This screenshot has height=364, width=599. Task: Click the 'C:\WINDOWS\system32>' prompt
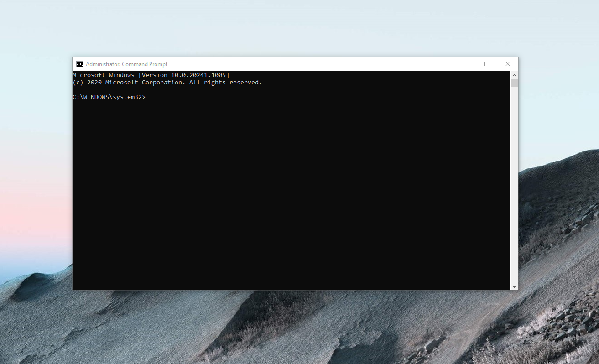pos(109,97)
